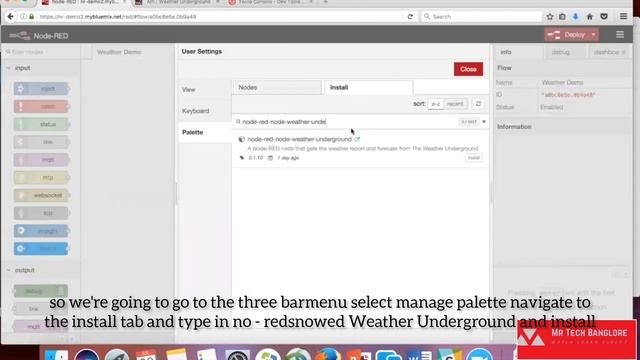Click the red Deploy button
640x360 pixels.
tap(567, 35)
